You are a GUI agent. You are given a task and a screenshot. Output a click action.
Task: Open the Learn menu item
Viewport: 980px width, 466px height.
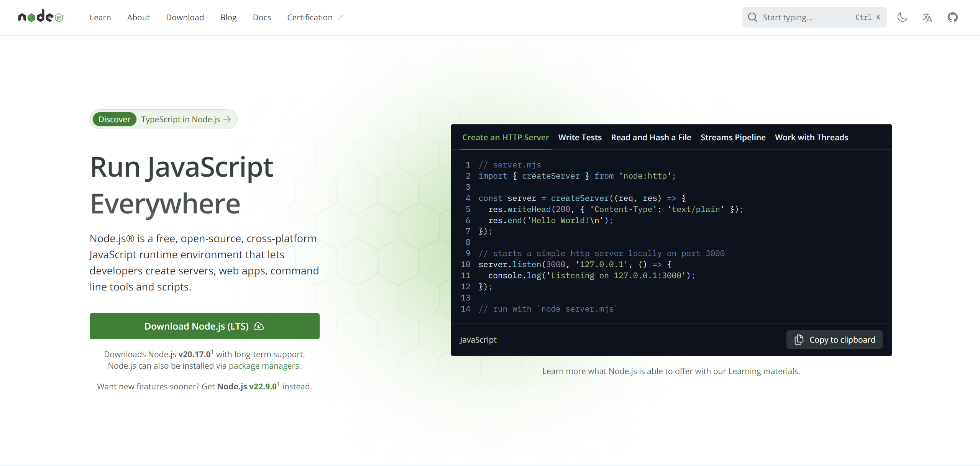coord(100,17)
